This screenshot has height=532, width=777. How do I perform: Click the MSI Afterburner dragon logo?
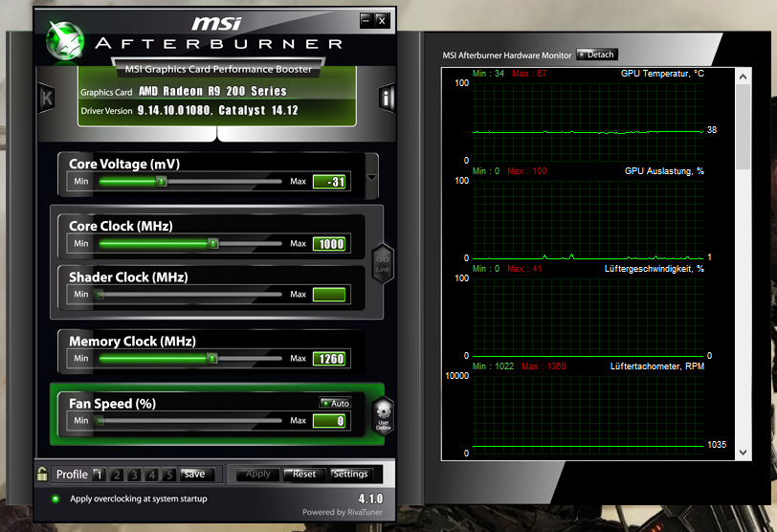(x=64, y=40)
